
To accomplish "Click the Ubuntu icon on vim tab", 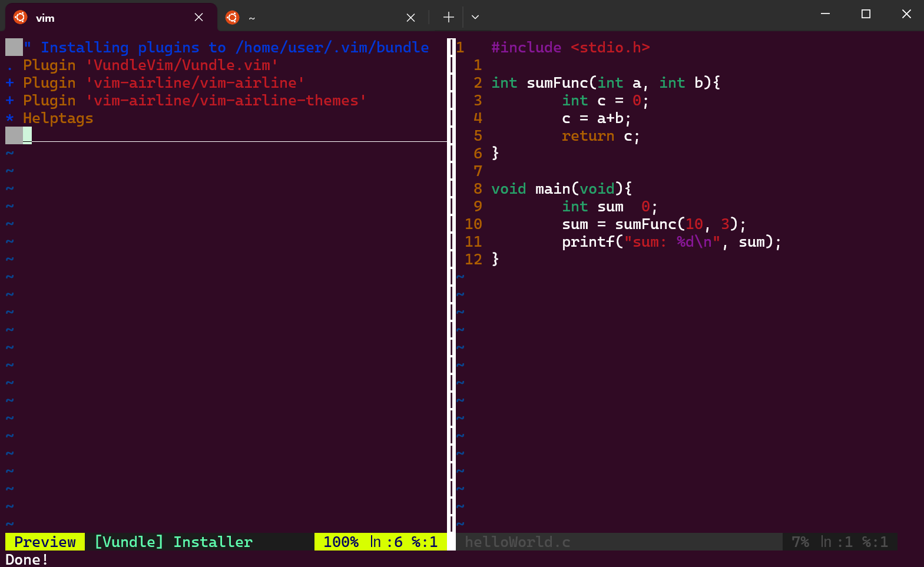I will (x=20, y=17).
